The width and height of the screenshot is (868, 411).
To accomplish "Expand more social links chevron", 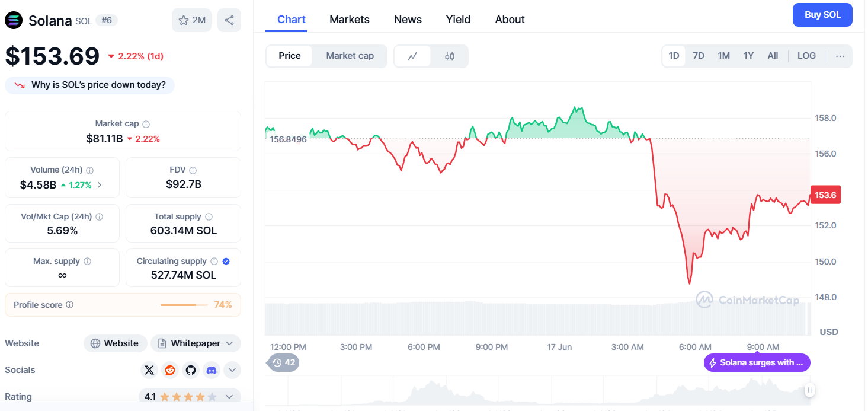I will tap(232, 370).
